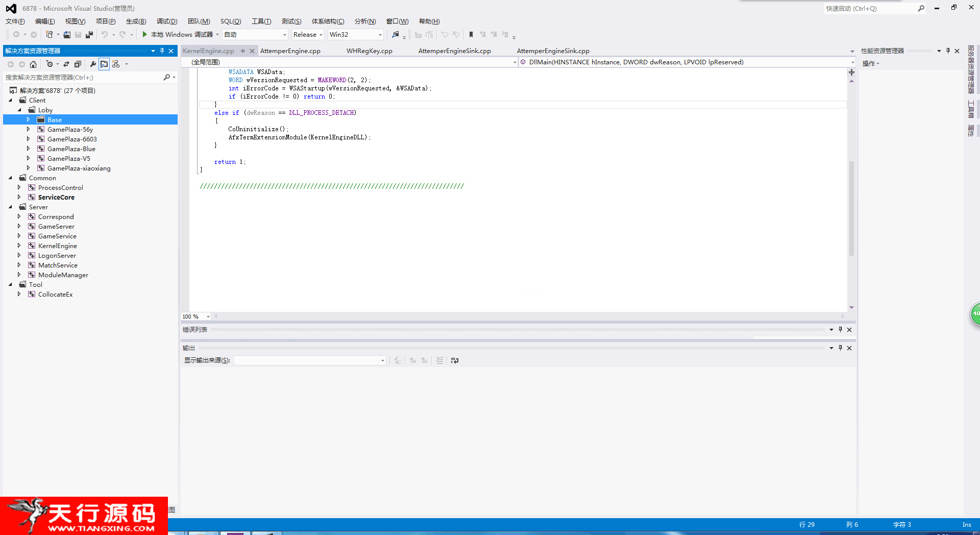Click the editor scroll-down arrow
Viewport: 980px width, 535px height.
(x=851, y=307)
